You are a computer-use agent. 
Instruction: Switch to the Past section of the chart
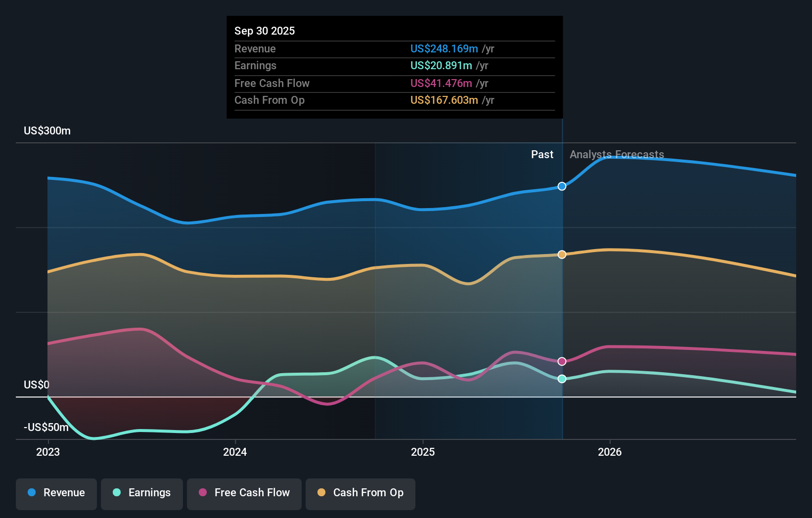[x=542, y=155]
